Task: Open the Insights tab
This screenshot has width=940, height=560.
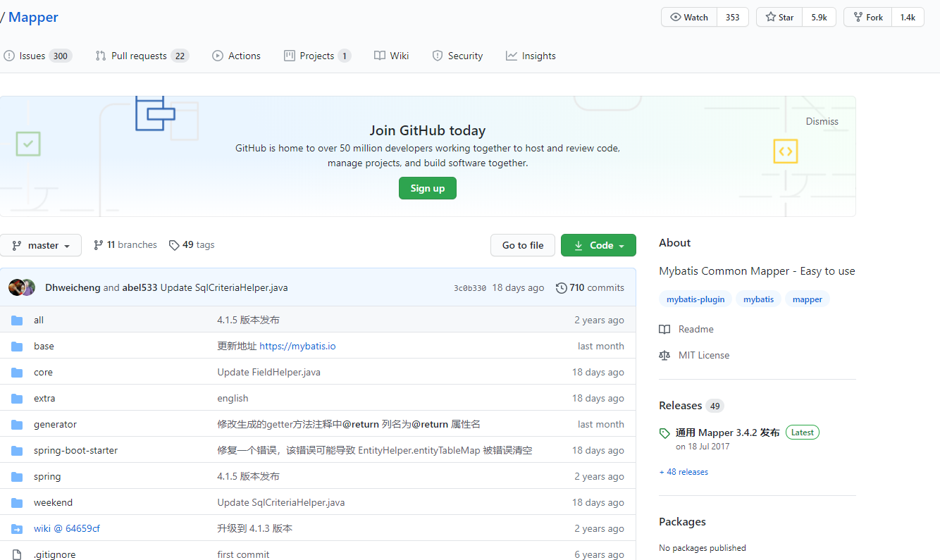Action: (531, 56)
